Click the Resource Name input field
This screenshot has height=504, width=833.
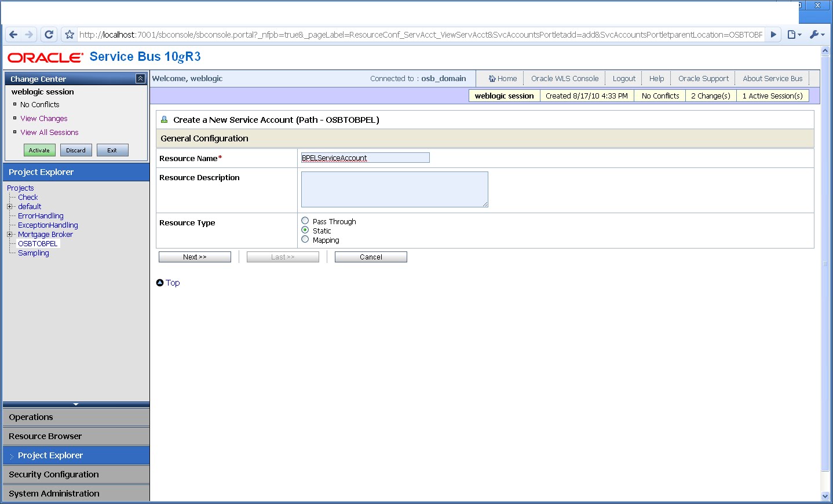coord(365,158)
